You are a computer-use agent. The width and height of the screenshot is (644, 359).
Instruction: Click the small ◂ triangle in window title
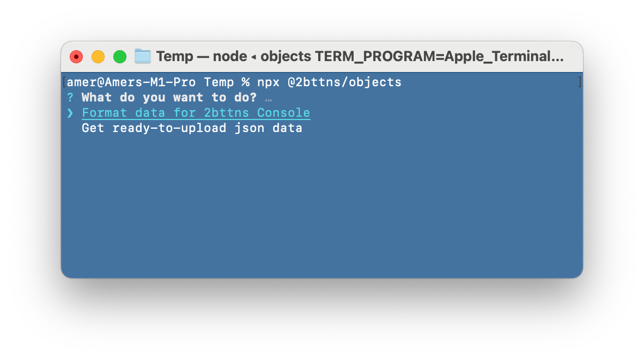tap(254, 57)
